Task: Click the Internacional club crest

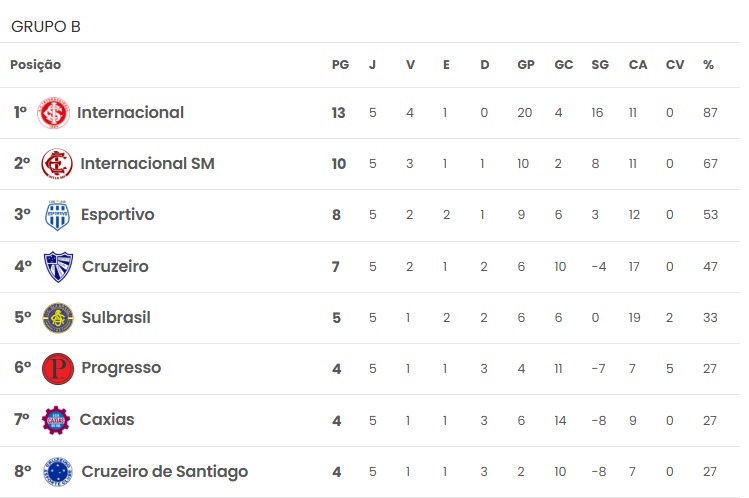Action: tap(54, 113)
